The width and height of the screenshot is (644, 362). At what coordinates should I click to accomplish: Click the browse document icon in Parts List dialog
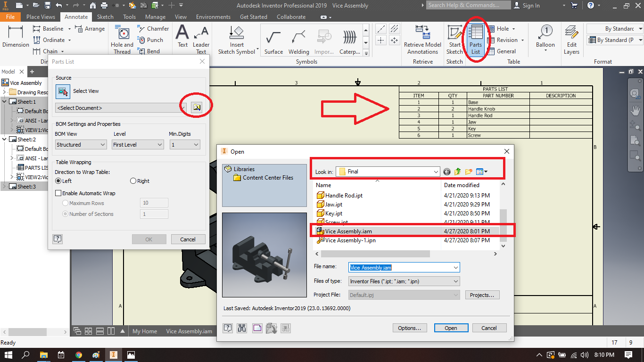(197, 107)
